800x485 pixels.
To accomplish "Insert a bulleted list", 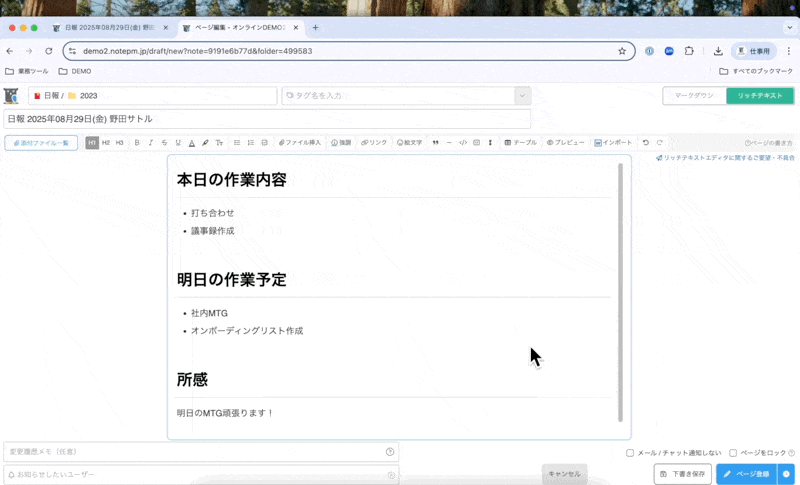I will (237, 143).
